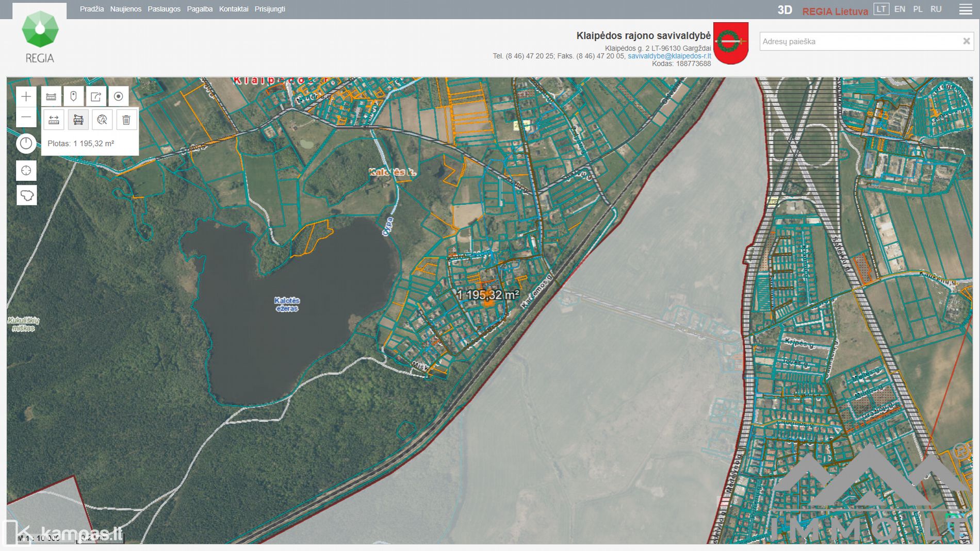Open the measurement tools
980x551 pixels.
[x=51, y=96]
